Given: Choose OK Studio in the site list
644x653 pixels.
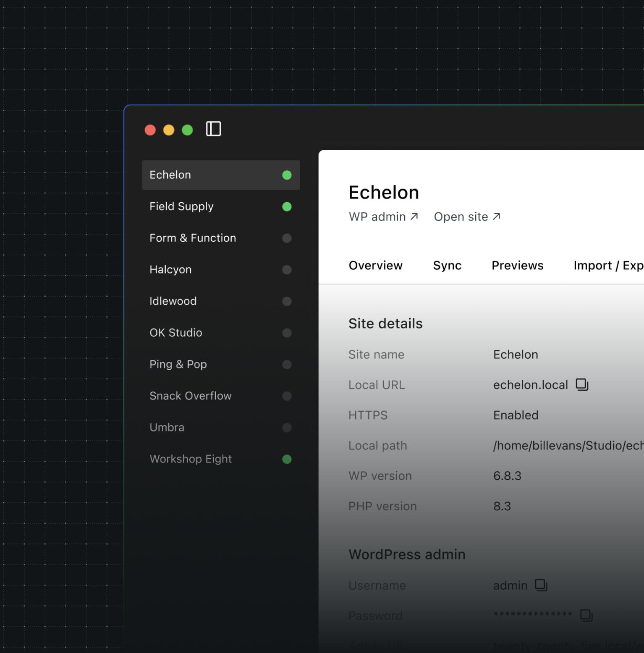Looking at the screenshot, I should pyautogui.click(x=221, y=333).
